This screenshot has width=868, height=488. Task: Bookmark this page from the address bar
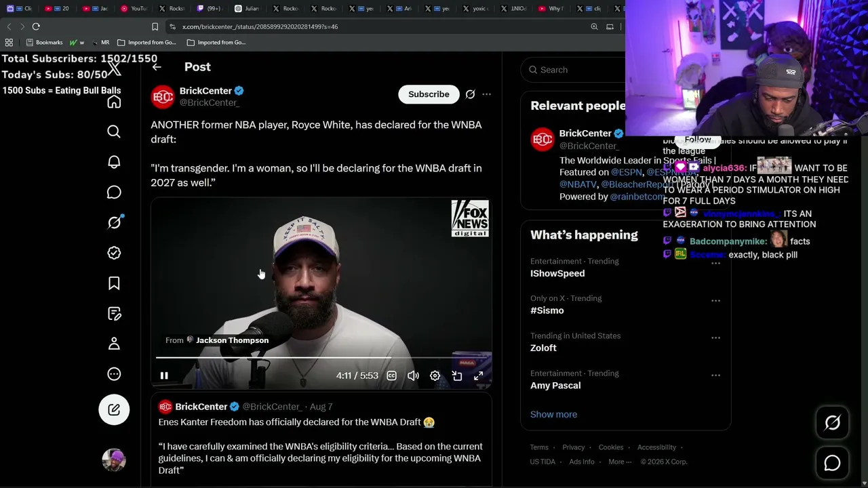click(155, 26)
